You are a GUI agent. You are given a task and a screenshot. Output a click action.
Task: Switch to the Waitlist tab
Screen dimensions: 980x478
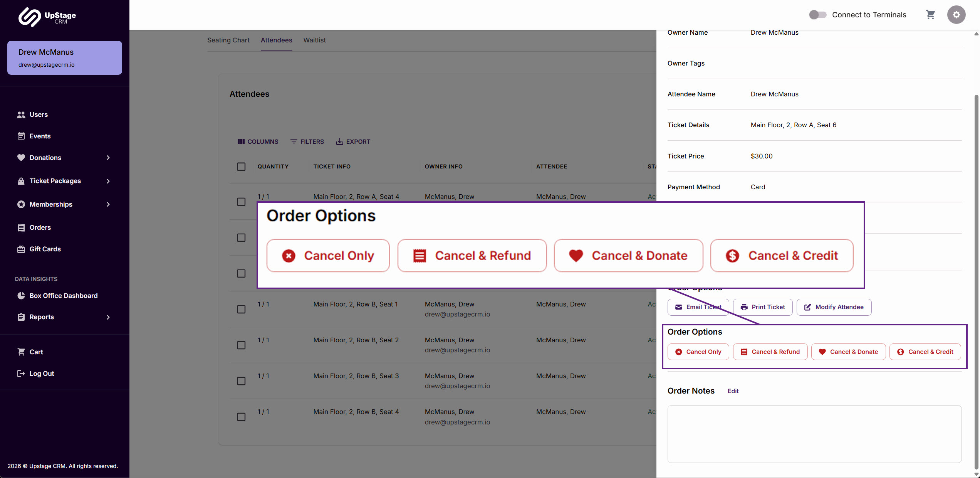coord(314,40)
